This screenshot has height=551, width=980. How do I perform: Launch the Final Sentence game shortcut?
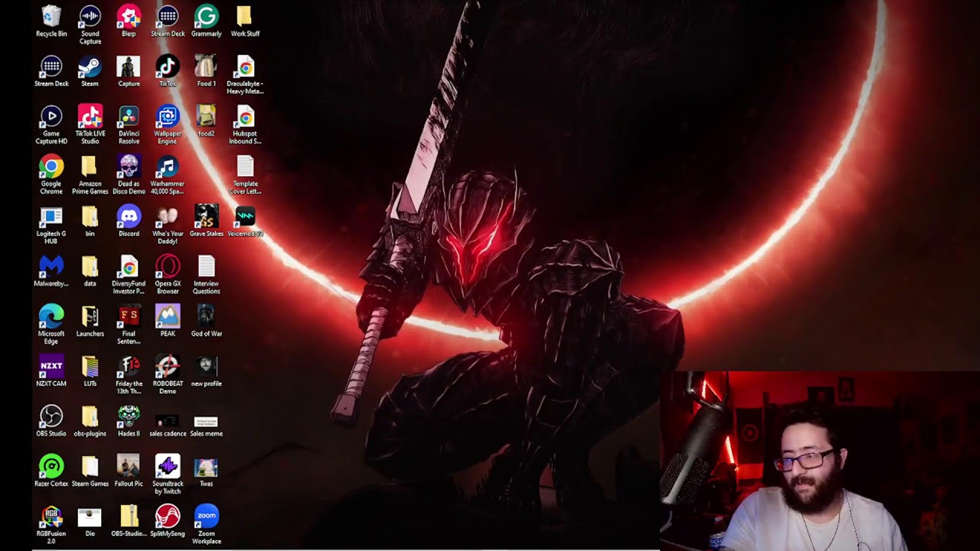tap(129, 325)
